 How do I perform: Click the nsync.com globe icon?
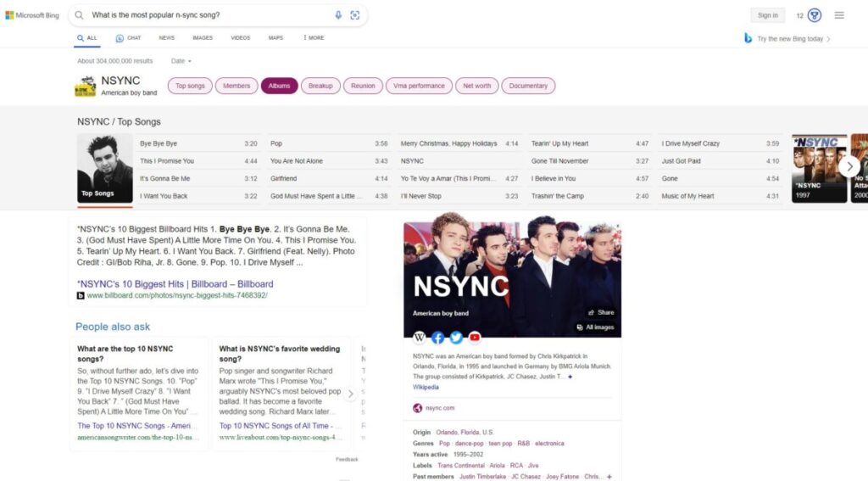click(417, 408)
